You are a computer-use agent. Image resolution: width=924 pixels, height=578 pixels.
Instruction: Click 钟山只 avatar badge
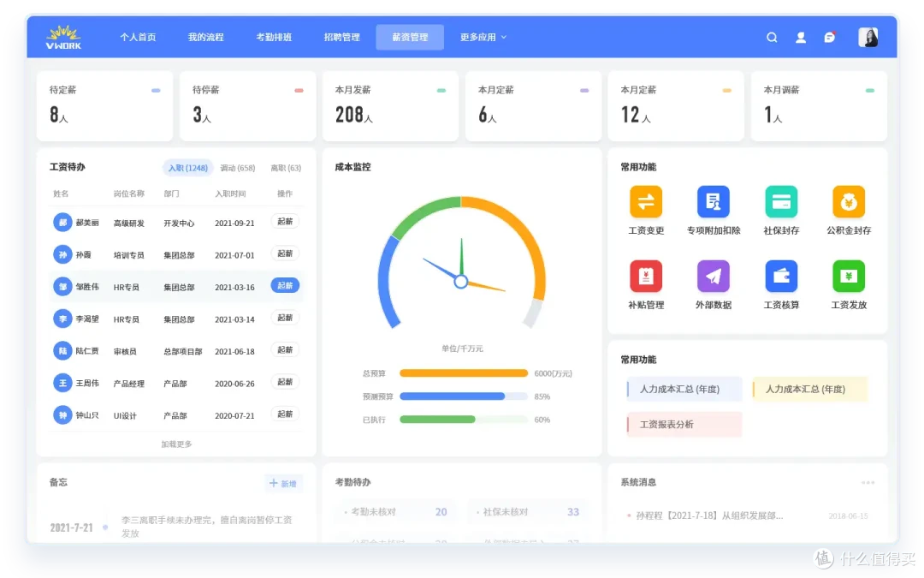tap(62, 414)
